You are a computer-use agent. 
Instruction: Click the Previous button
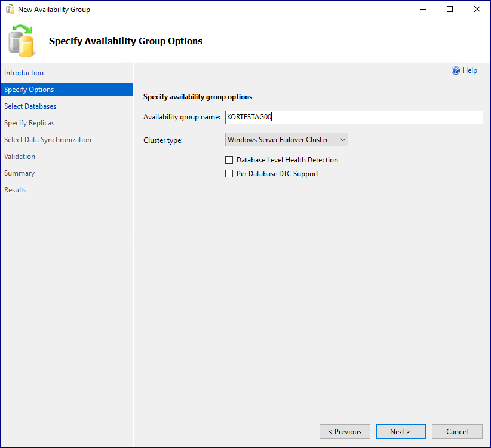click(x=345, y=432)
